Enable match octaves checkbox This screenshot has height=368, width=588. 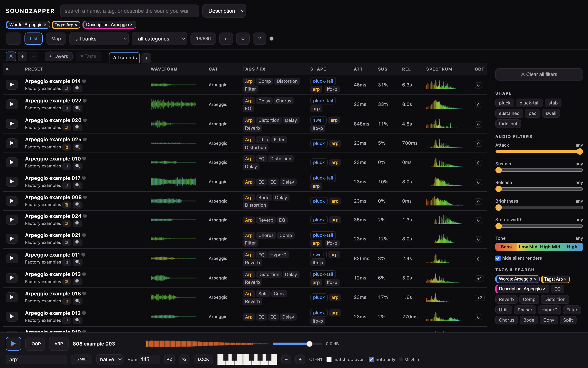tap(329, 359)
